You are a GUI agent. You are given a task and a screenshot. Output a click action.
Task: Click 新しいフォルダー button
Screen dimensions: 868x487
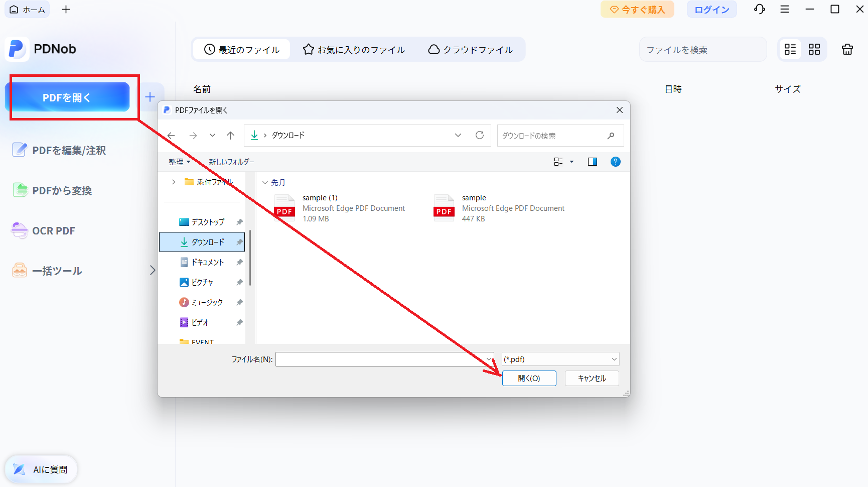tap(231, 162)
